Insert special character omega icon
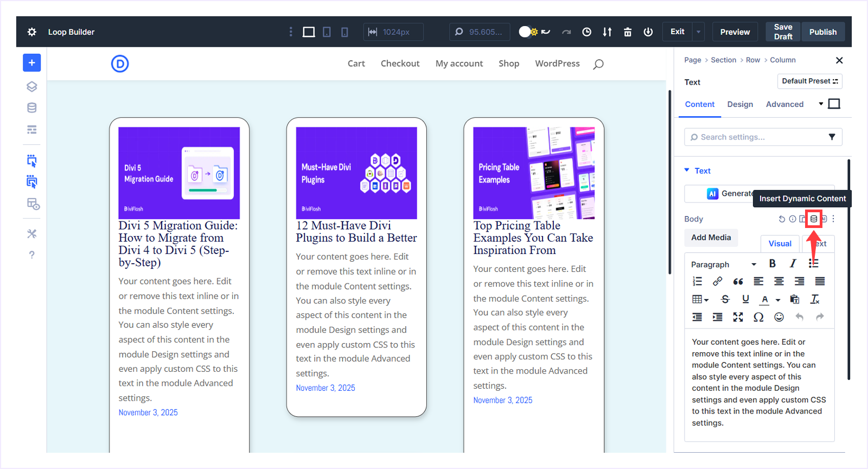This screenshot has width=868, height=469. click(x=758, y=317)
